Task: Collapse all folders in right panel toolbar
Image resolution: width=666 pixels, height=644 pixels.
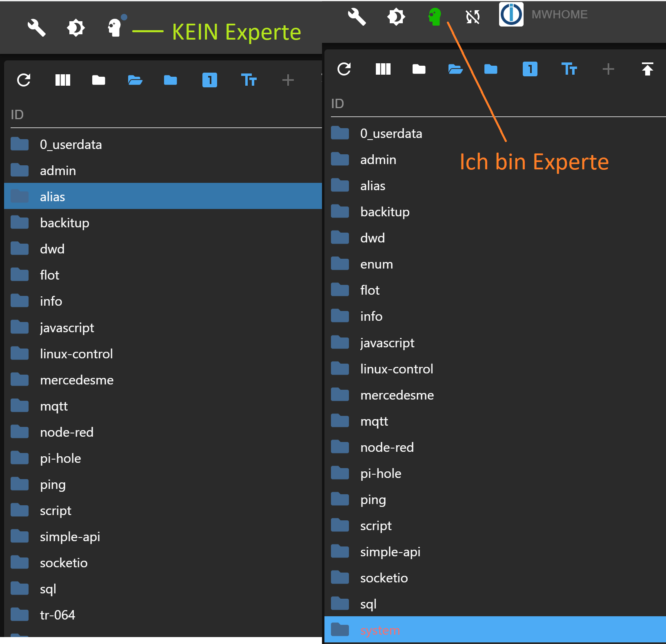Action: pyautogui.click(x=491, y=69)
